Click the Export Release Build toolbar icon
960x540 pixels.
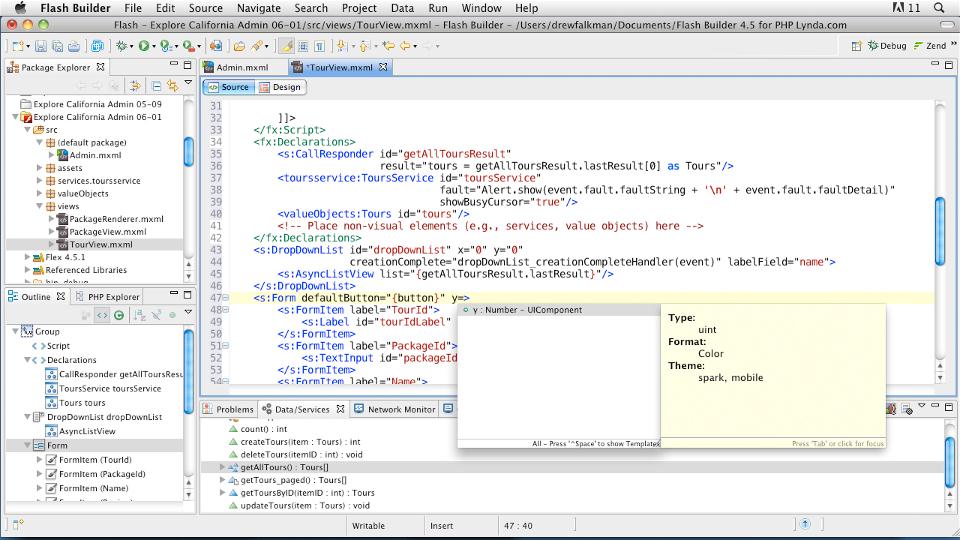point(216,46)
